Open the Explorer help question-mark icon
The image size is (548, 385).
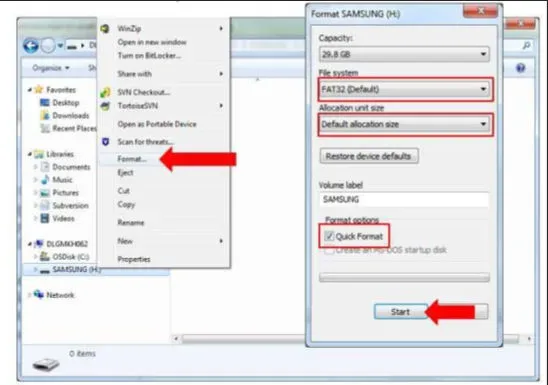pyautogui.click(x=520, y=68)
